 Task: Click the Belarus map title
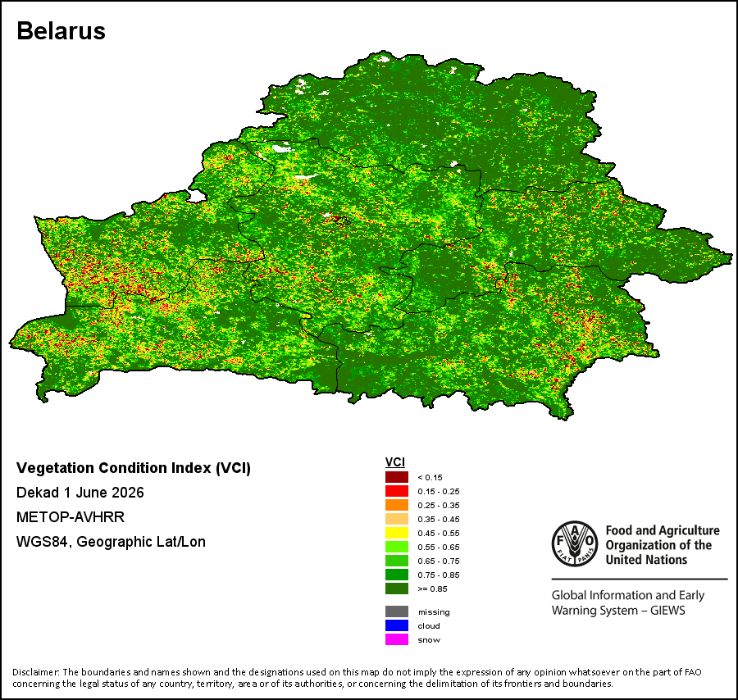[61, 31]
